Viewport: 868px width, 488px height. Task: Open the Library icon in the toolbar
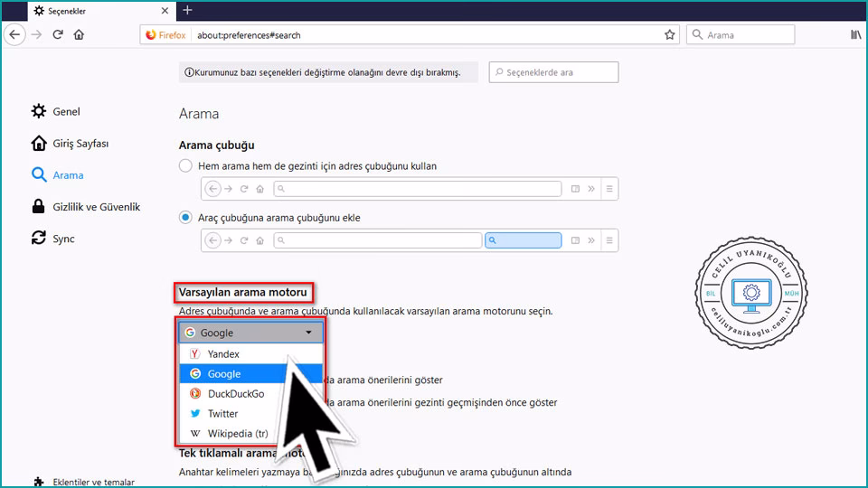click(856, 35)
